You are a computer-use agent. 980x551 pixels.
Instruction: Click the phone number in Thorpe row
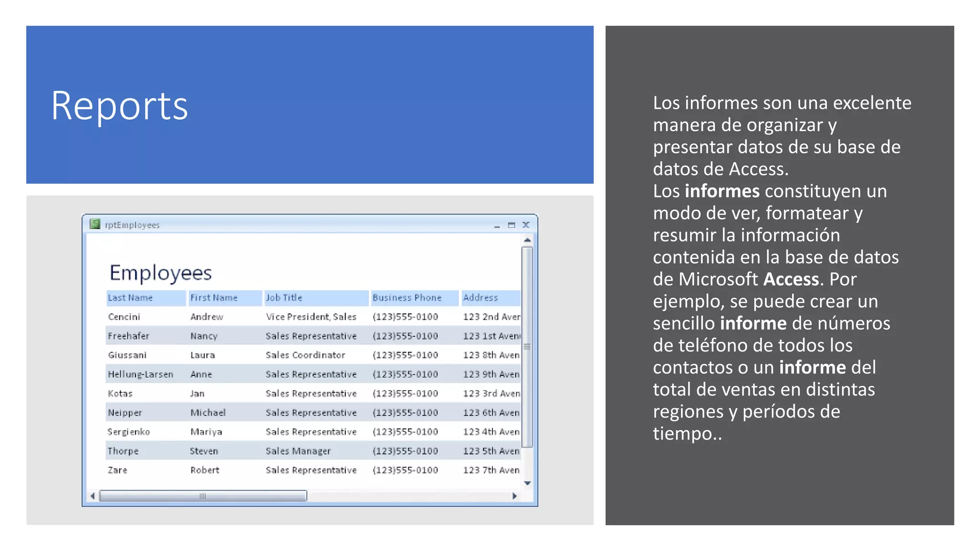pyautogui.click(x=405, y=451)
